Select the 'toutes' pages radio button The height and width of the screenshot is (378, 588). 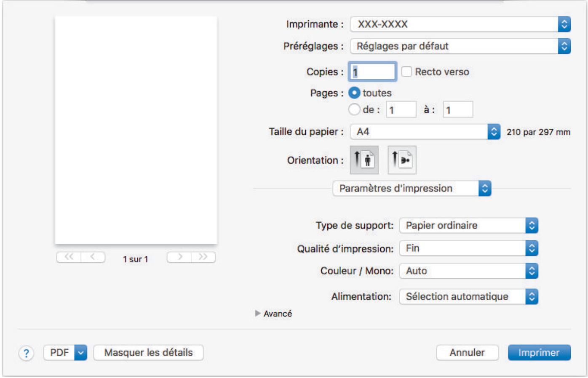click(355, 93)
